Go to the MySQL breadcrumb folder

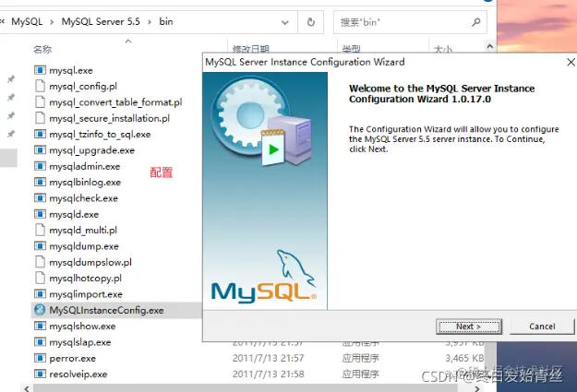click(27, 22)
